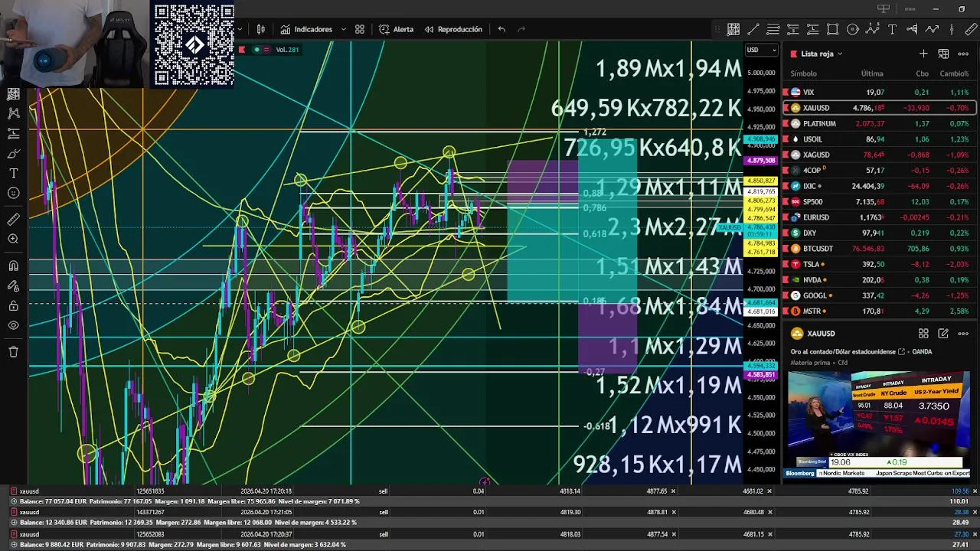Viewport: 980px width, 551px height.
Task: Open XAUUSD details three-dot menu
Action: (963, 334)
